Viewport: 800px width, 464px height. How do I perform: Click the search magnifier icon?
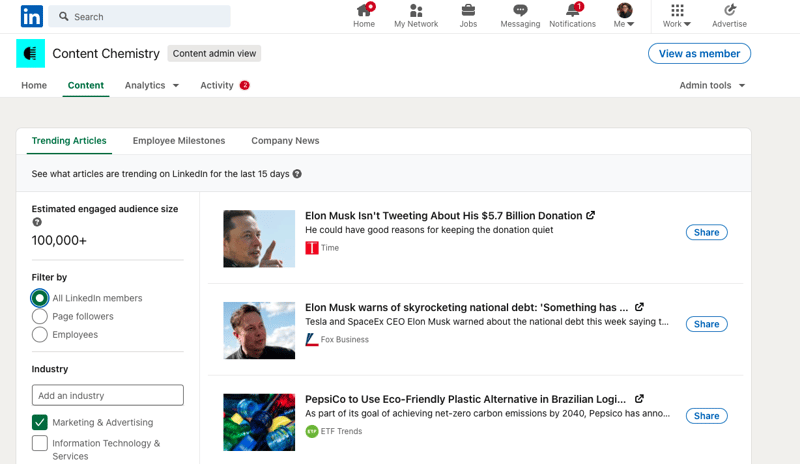pos(64,16)
